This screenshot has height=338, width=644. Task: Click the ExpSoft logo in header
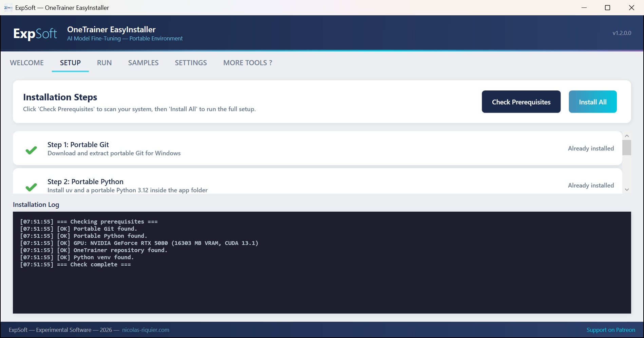click(35, 33)
